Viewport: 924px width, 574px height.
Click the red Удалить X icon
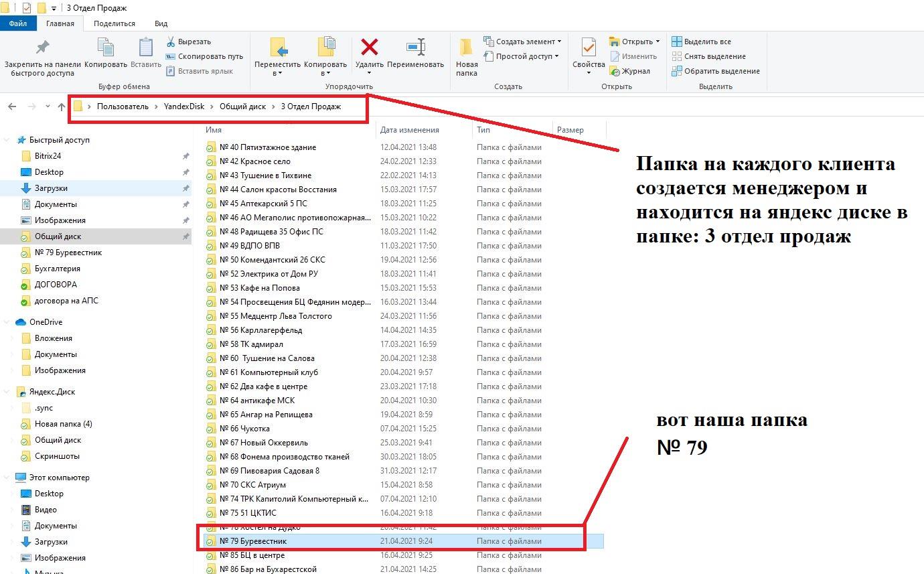point(370,47)
